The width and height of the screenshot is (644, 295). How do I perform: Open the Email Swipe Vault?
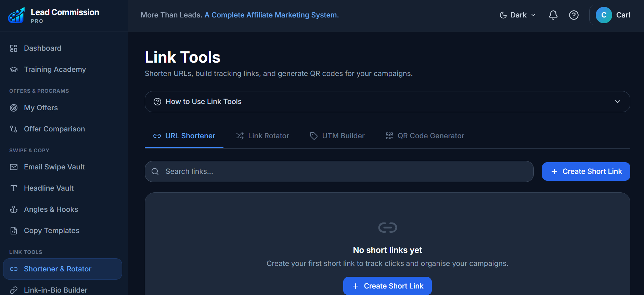coord(63,167)
